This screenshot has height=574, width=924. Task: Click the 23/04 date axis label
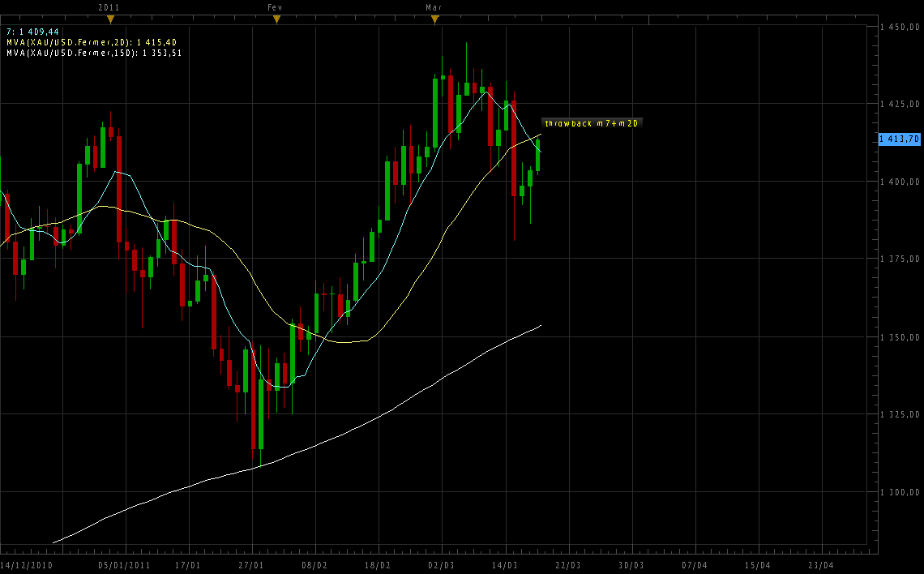pos(821,564)
